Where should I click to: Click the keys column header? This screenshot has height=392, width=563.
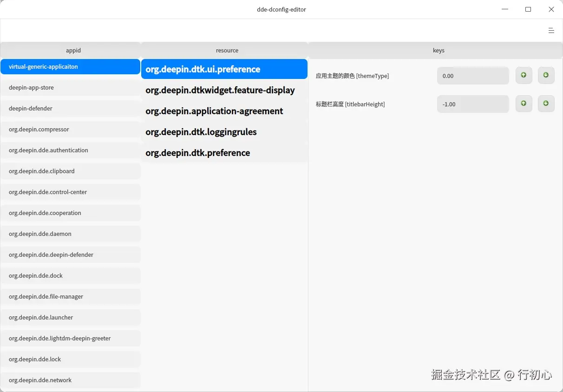click(438, 50)
